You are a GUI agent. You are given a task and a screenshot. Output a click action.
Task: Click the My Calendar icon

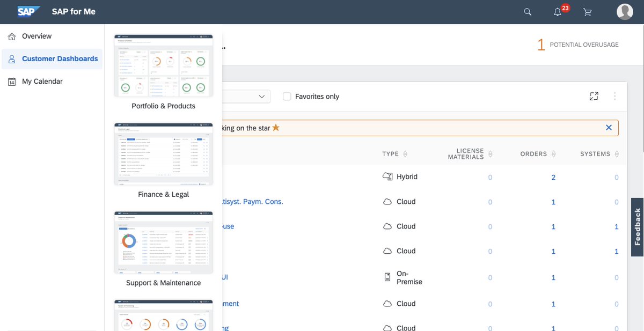click(x=12, y=82)
